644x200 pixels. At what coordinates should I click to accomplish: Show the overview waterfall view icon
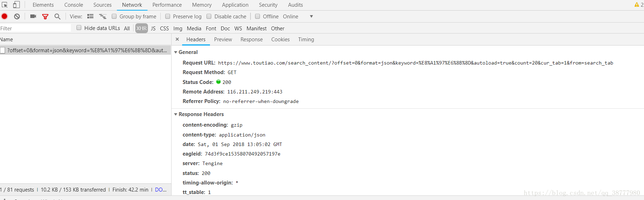click(x=103, y=16)
